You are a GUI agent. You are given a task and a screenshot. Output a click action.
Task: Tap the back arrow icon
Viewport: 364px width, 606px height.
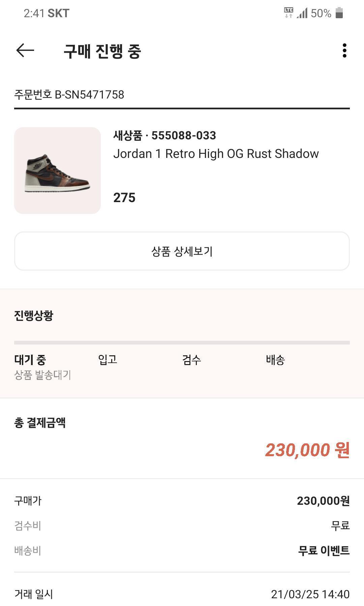25,51
